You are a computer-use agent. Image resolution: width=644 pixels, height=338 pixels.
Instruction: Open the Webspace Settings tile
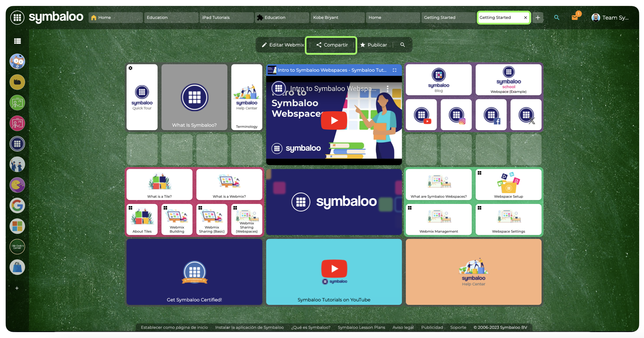tap(509, 220)
